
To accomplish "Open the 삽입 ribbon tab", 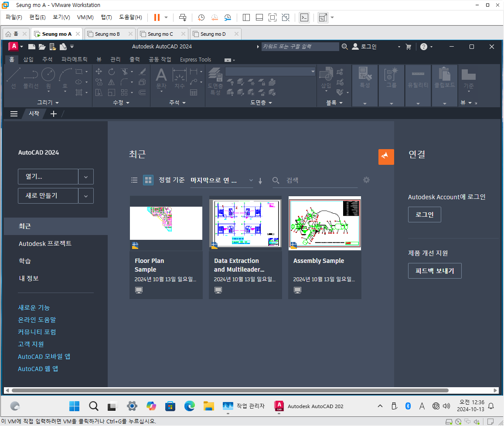I will (x=28, y=59).
